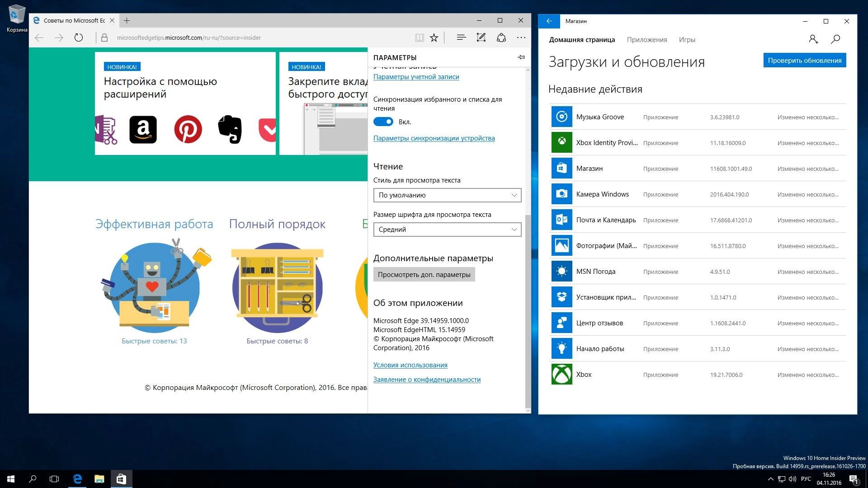The image size is (868, 488).
Task: Click the MSN Weather app icon
Action: click(561, 272)
